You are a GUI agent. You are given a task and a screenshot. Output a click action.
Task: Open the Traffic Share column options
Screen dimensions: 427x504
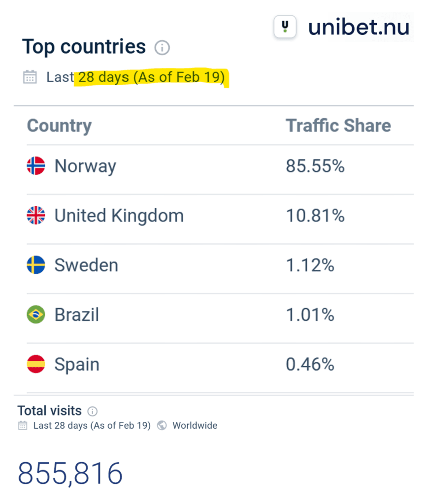click(x=338, y=126)
